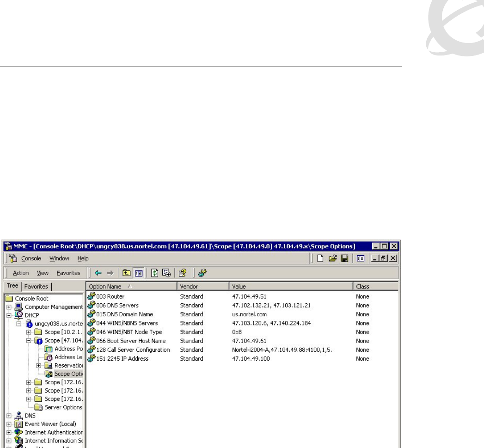Expand the Internet Authentication node
The height and width of the screenshot is (448, 484).
pyautogui.click(x=9, y=432)
